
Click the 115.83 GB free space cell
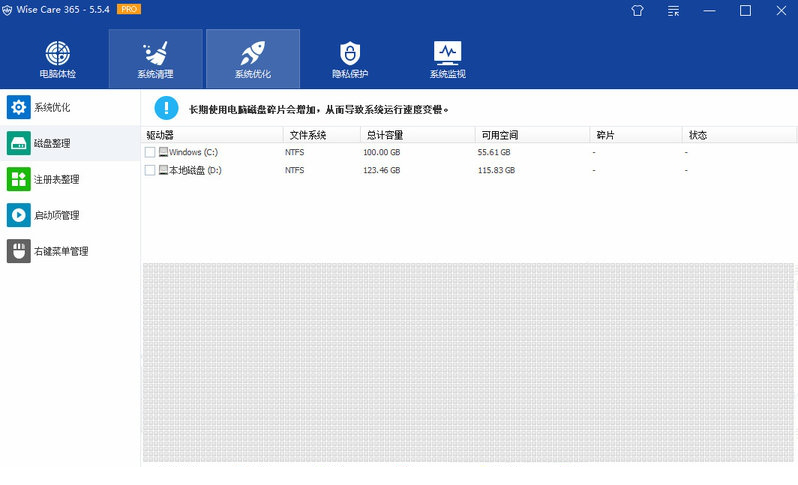[x=496, y=170]
